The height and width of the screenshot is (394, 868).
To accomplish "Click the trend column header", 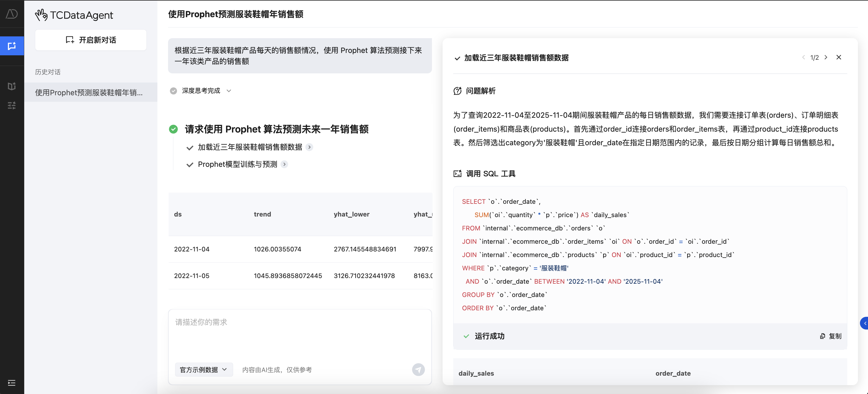I will (x=262, y=214).
